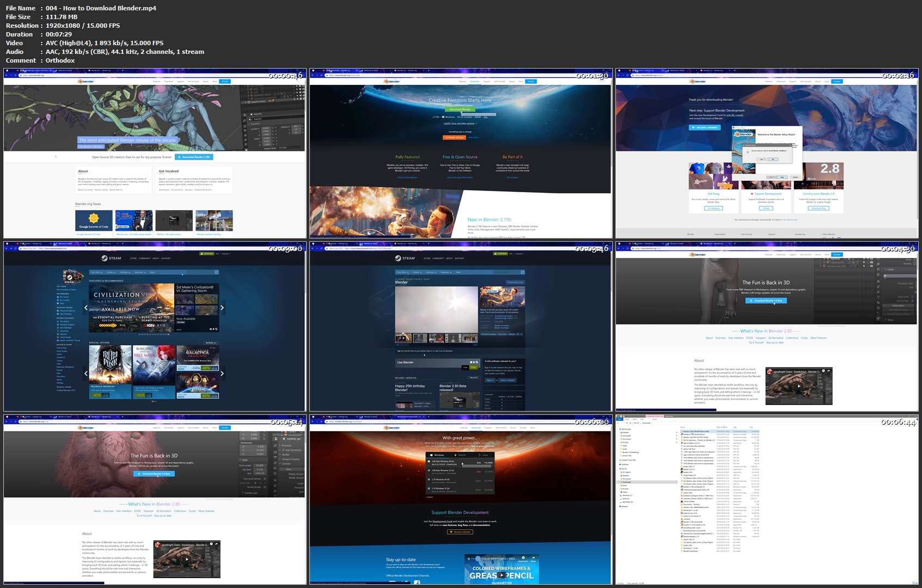Click Blender logo in the 00:00:46 frame
922x588 pixels.
pos(86,81)
